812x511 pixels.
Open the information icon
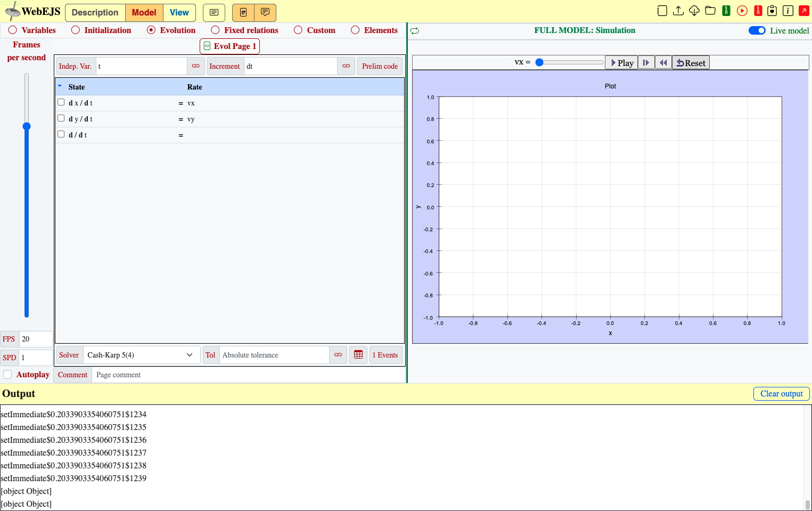(x=788, y=11)
